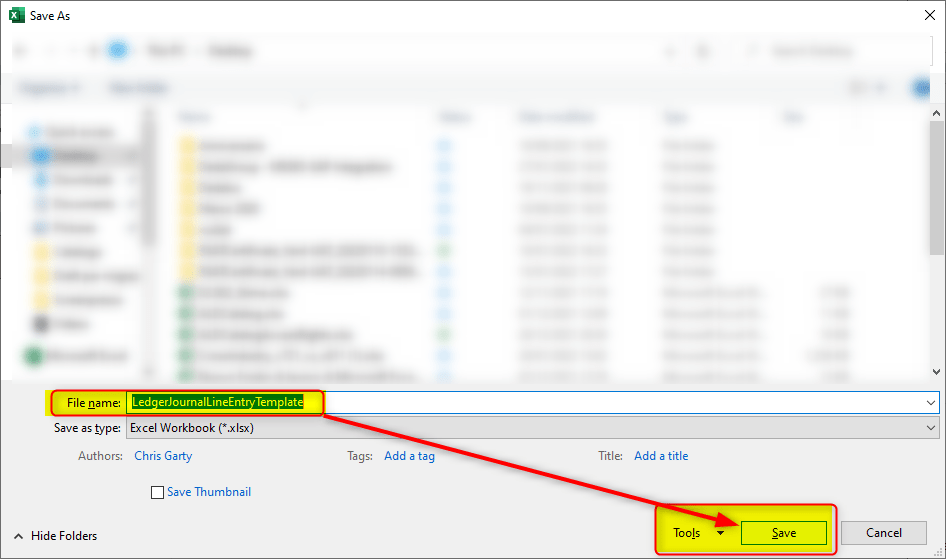Edit the author Chris Garty
Viewport: 946px width, 559px height.
[163, 456]
